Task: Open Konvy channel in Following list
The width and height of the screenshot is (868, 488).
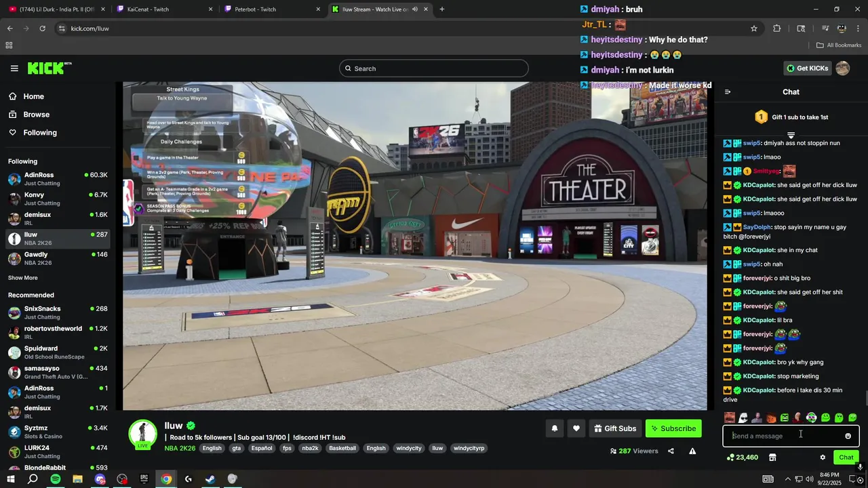Action: pos(57,199)
